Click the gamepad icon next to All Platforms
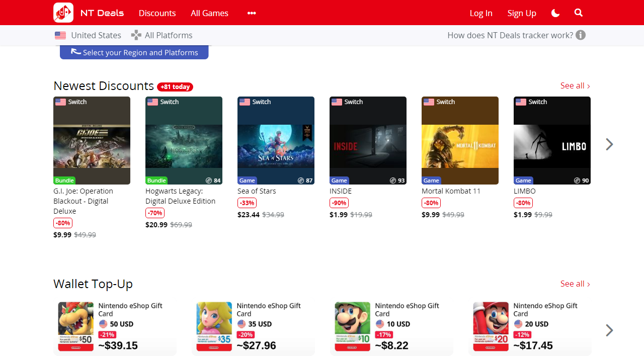Viewport: 644px width, 362px height. coord(136,35)
